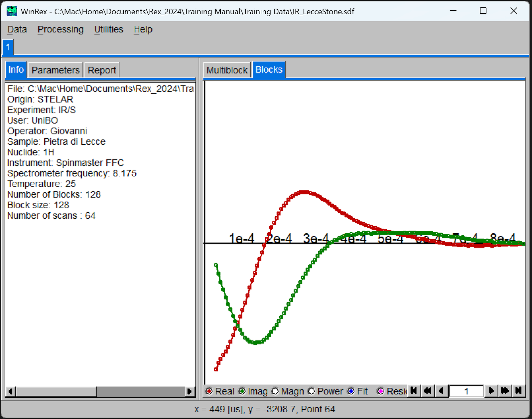
Task: Click the 'Operator: Giovanni' line
Action: tap(47, 131)
